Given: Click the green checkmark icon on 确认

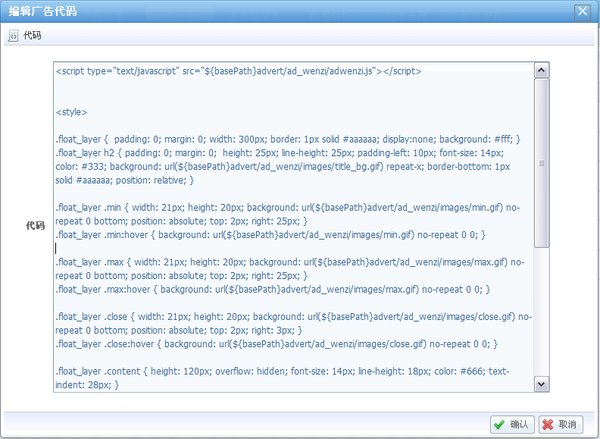Looking at the screenshot, I should tap(499, 424).
